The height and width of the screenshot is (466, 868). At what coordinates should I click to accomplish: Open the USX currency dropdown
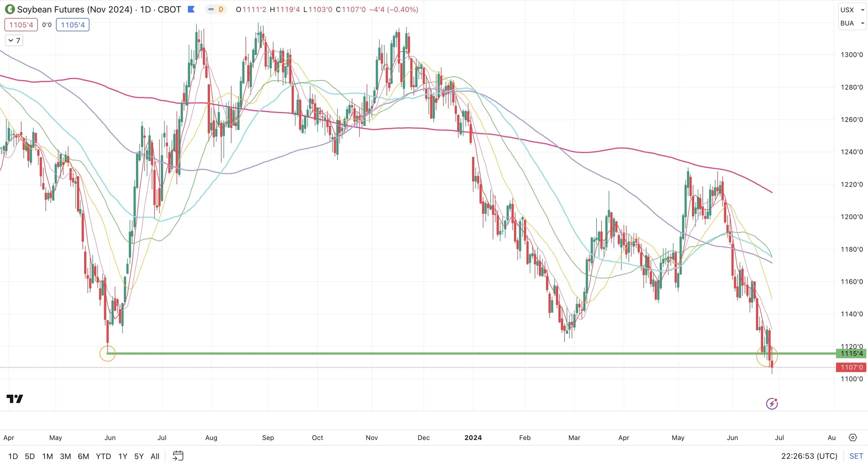pos(852,10)
